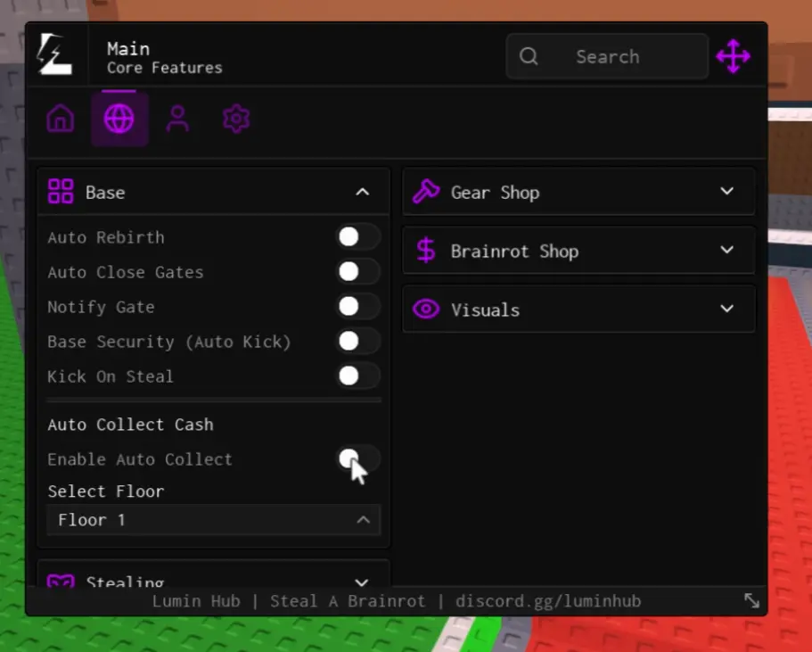Image resolution: width=812 pixels, height=652 pixels.
Task: Enable the Auto Close Gates switch
Action: click(357, 272)
